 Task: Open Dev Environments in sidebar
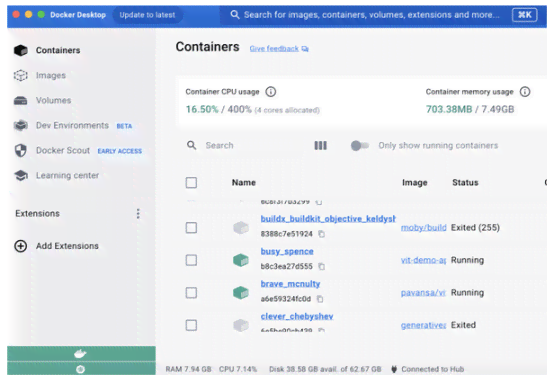pos(72,125)
